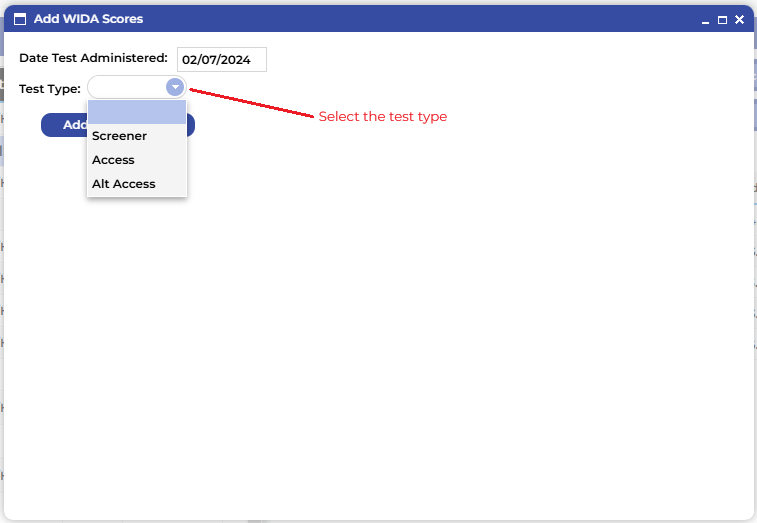Click the Test Type combo box field
This screenshot has height=523, width=757.
click(127, 87)
